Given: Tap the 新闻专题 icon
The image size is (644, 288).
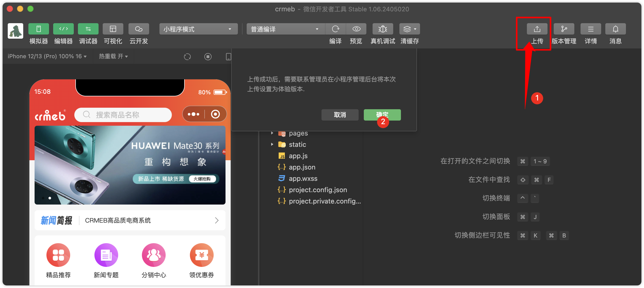Looking at the screenshot, I should click(106, 255).
